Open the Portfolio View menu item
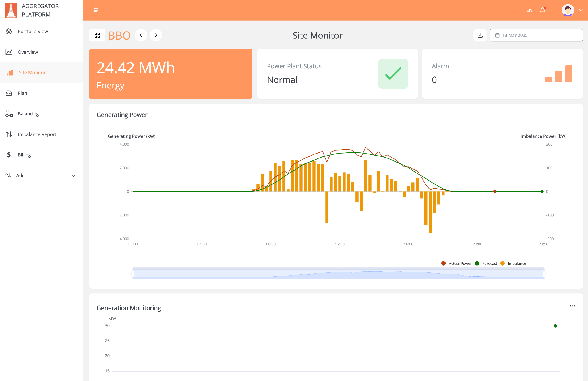 click(32, 32)
